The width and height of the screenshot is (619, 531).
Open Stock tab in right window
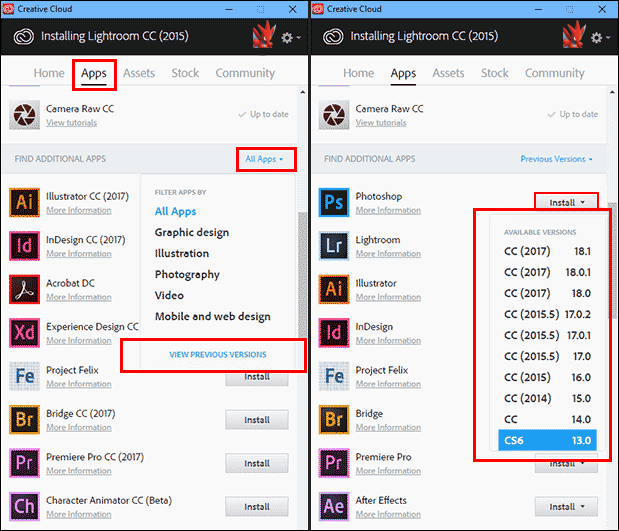[495, 73]
